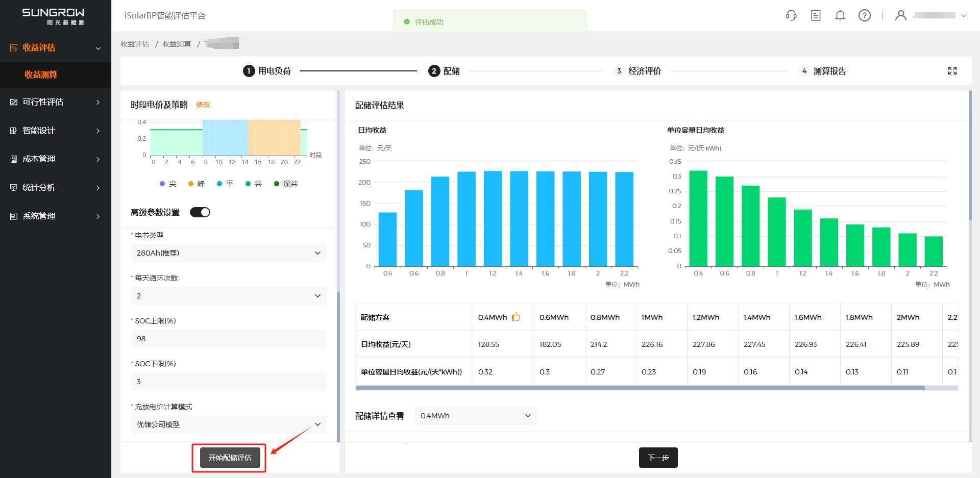Click the SUNGROW logo

click(x=53, y=16)
